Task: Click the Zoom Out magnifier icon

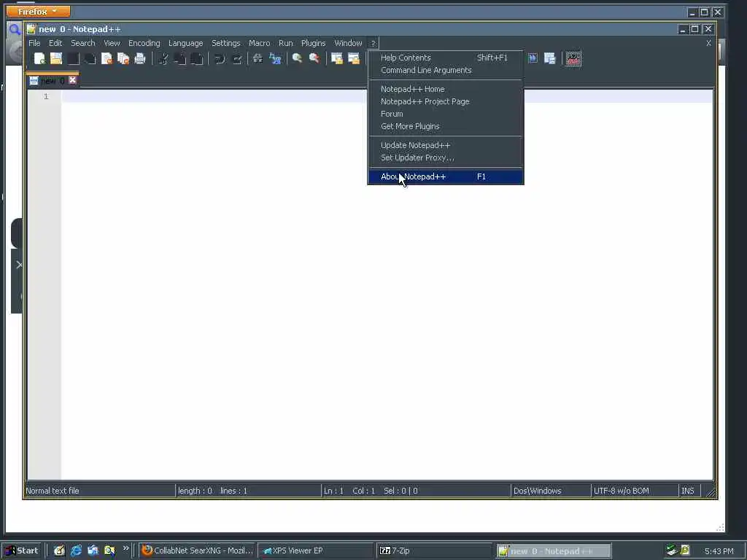Action: click(x=314, y=58)
